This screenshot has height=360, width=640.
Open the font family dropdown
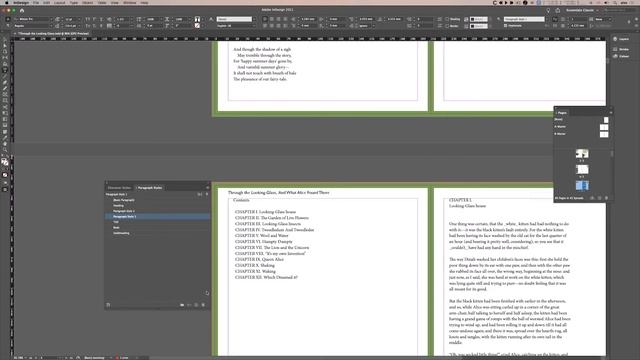[52, 19]
